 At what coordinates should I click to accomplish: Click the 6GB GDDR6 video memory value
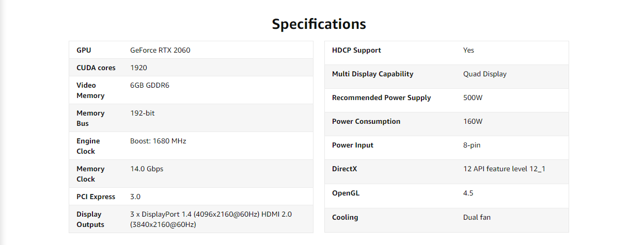tap(149, 85)
